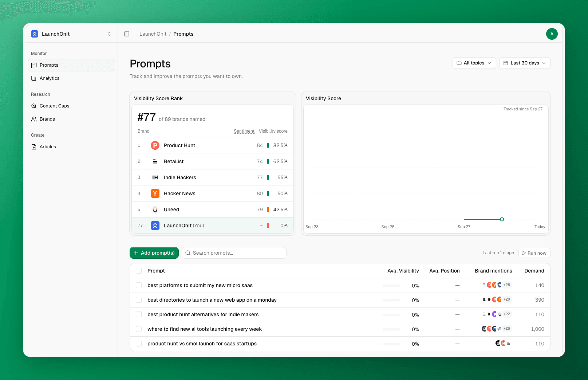Click the Demand column header
Viewport: 588px width, 380px height.
(x=534, y=271)
